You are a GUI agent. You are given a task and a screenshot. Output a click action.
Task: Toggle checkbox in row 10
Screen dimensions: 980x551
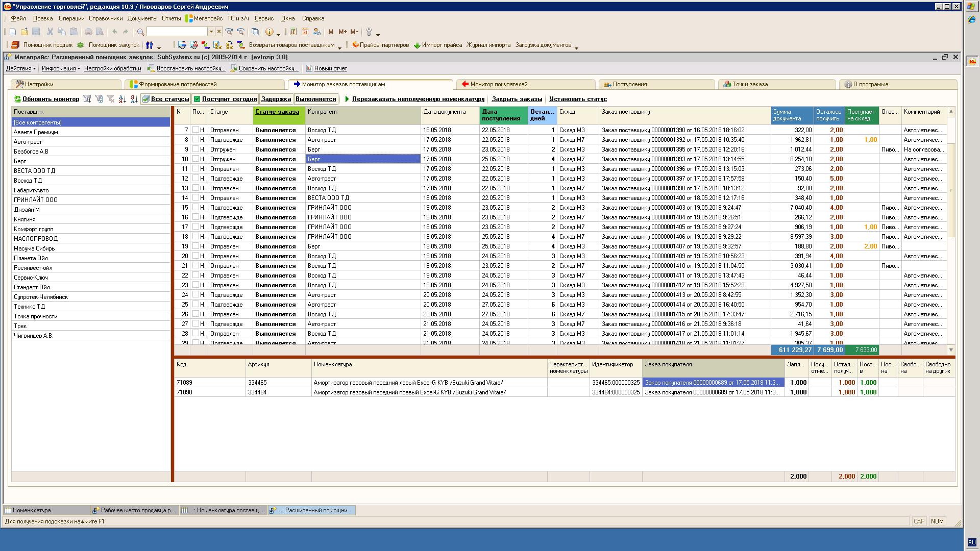195,159
